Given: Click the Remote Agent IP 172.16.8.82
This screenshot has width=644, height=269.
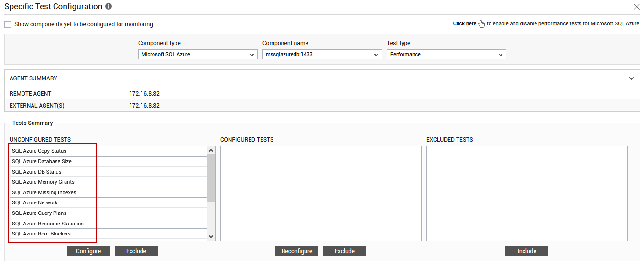Looking at the screenshot, I should coord(144,94).
